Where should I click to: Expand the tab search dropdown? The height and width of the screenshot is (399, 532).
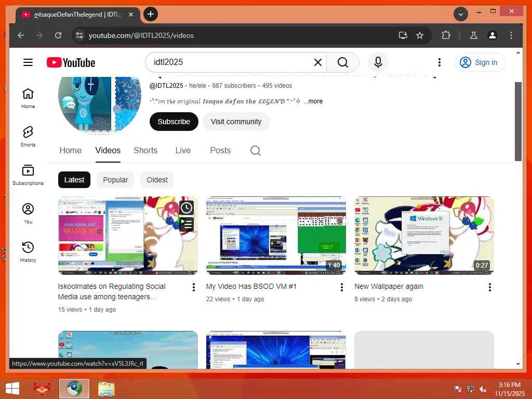pyautogui.click(x=460, y=14)
